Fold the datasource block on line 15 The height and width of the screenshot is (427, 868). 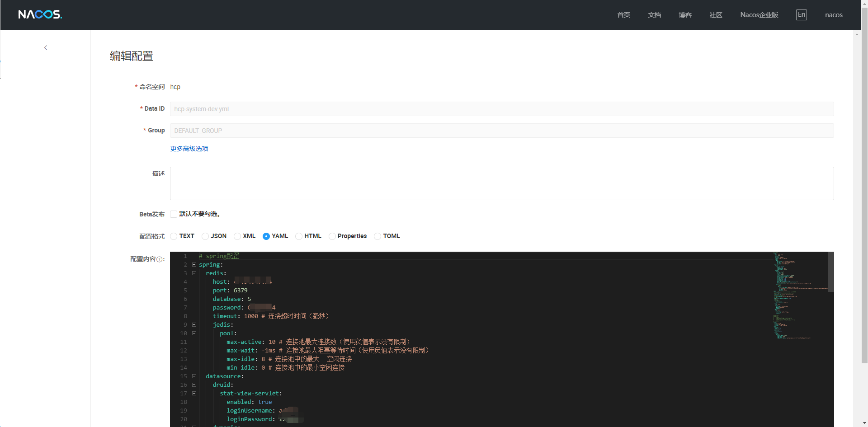coord(194,376)
